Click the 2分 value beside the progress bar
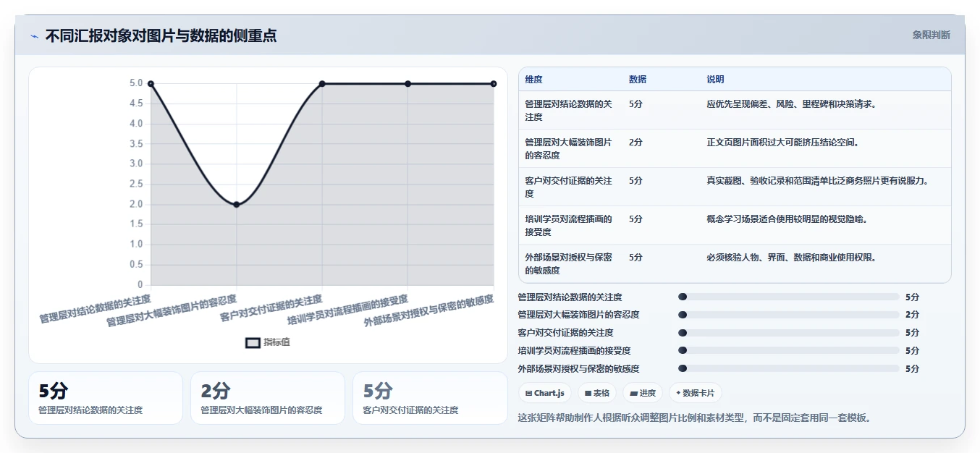This screenshot has width=980, height=453. coord(912,315)
